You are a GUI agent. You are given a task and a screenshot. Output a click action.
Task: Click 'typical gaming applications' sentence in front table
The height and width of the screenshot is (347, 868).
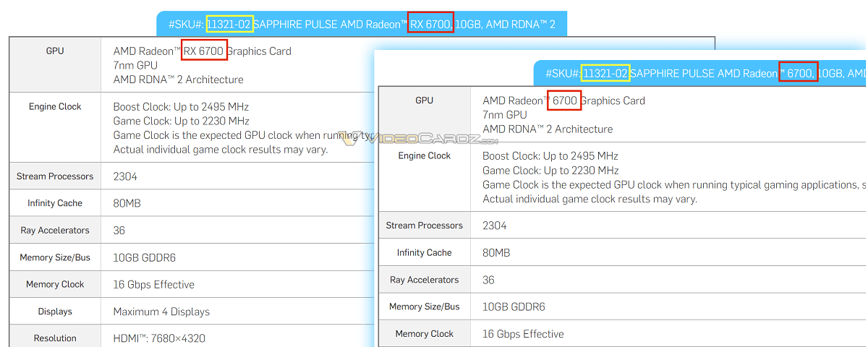click(673, 185)
